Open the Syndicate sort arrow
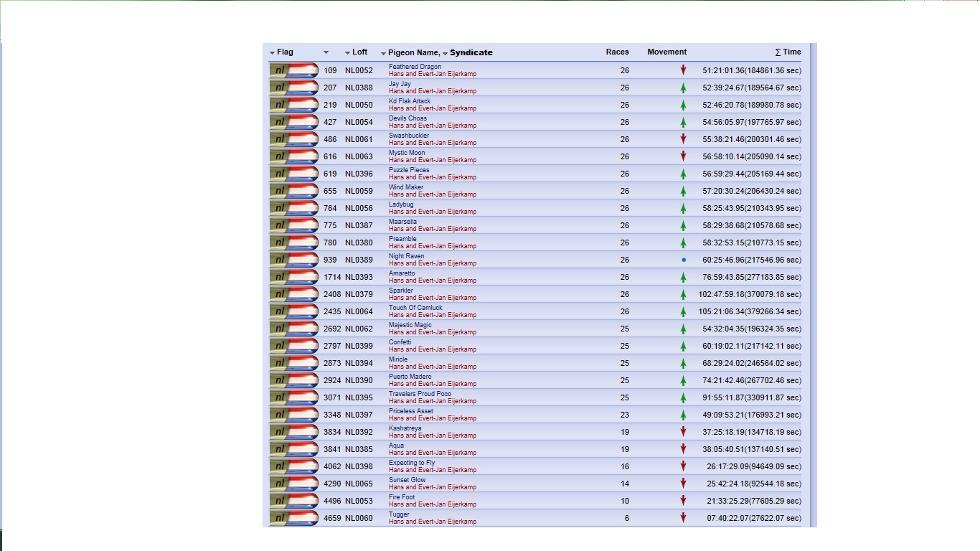980x551 pixels. (445, 53)
